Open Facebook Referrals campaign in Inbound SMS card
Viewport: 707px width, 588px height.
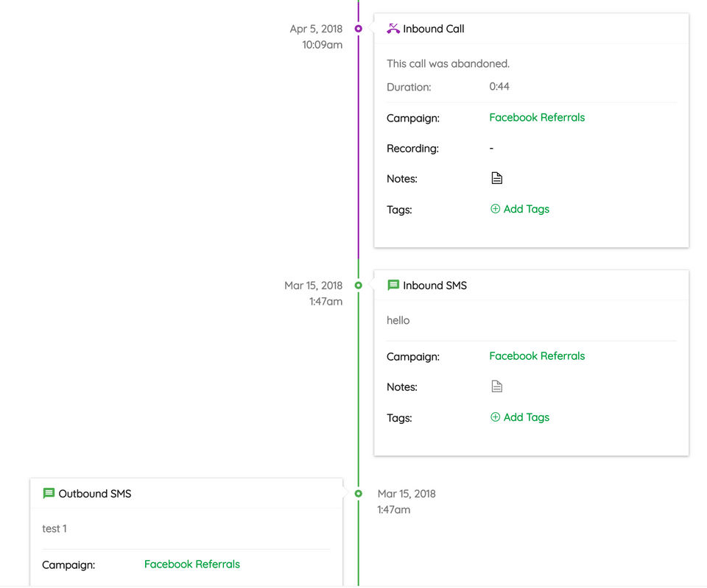[x=537, y=355]
